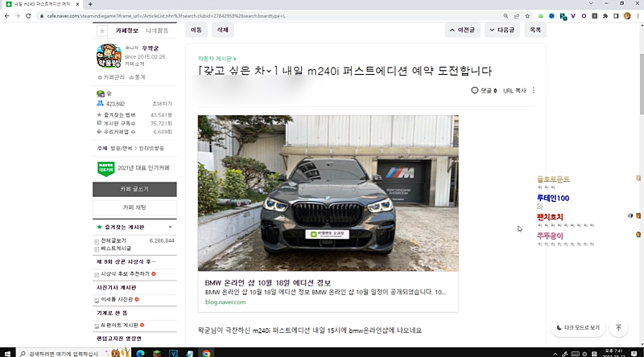The height and width of the screenshot is (357, 644).
Task: Click the 삭제 button
Action: point(223,30)
